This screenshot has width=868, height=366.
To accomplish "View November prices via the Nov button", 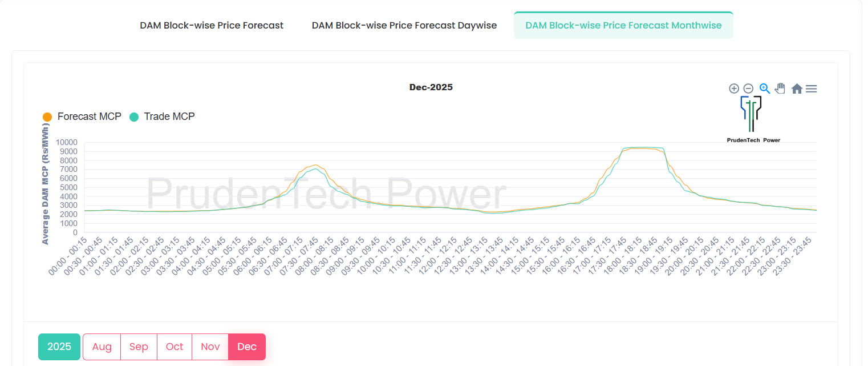I will click(x=210, y=347).
